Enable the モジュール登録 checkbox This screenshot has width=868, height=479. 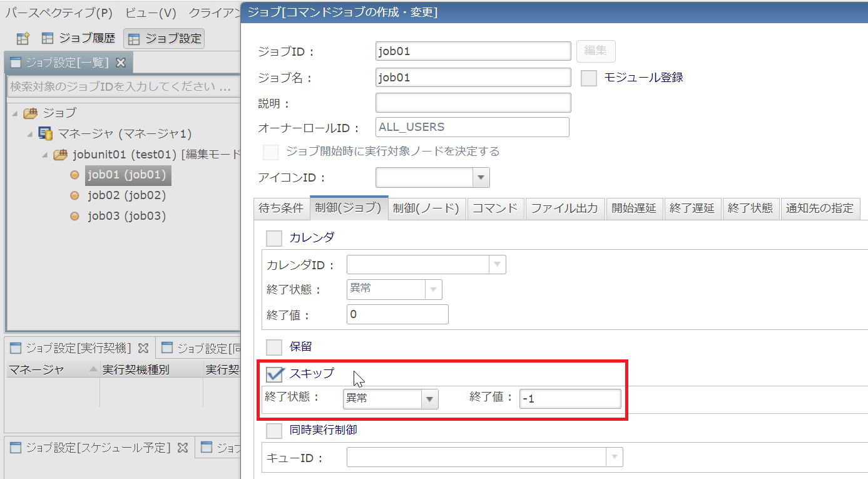pos(589,78)
